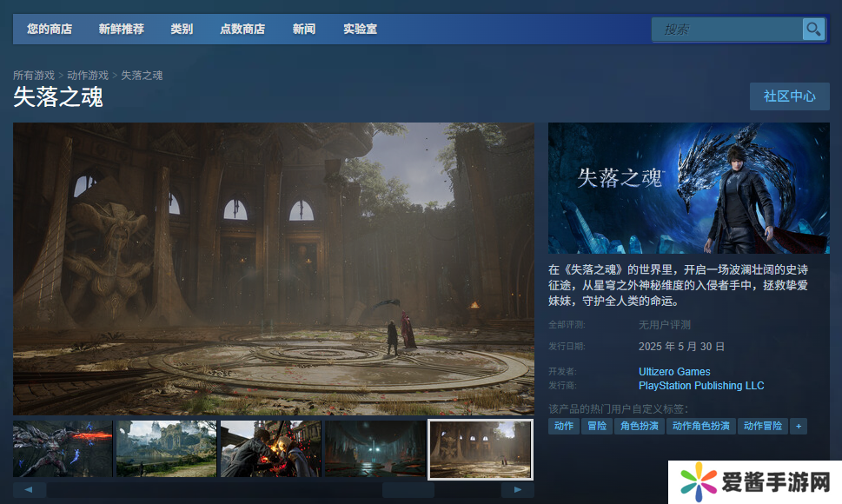Image resolution: width=842 pixels, height=504 pixels.
Task: Select the first screenshot thumbnail with the dragon
Action: (63, 448)
